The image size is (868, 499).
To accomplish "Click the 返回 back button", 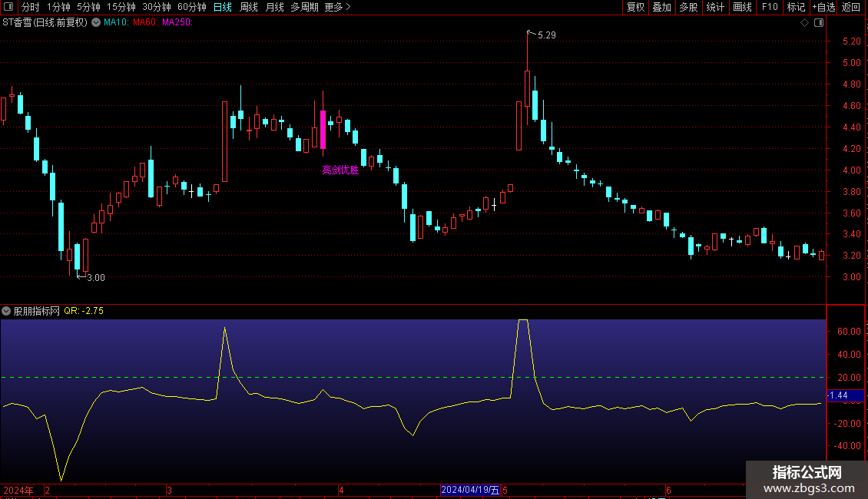I will pos(851,7).
